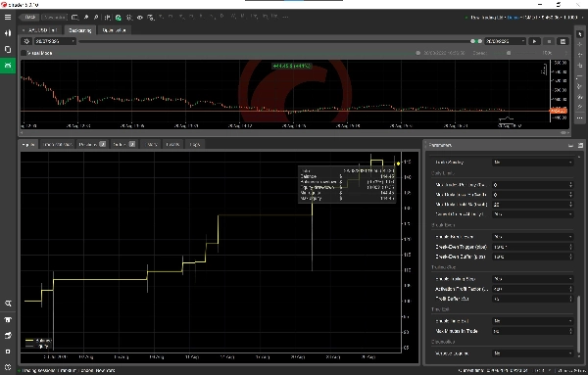
Task: Click the Max Minutes In Trade stepper
Action: coord(570,331)
